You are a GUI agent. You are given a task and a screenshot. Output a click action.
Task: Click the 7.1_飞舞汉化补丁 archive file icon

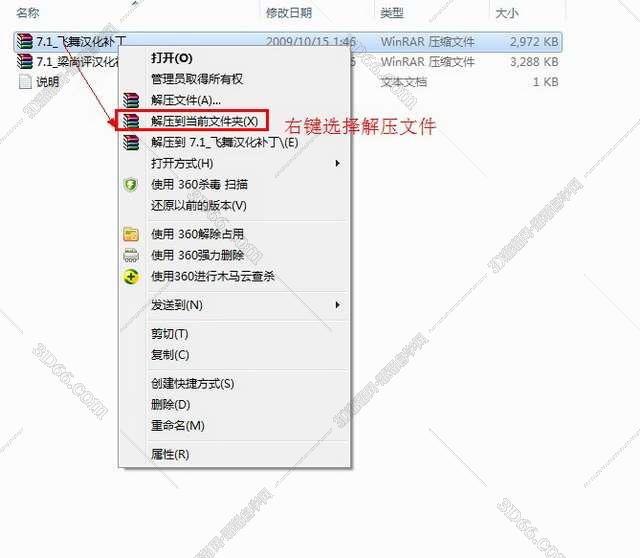[x=24, y=41]
